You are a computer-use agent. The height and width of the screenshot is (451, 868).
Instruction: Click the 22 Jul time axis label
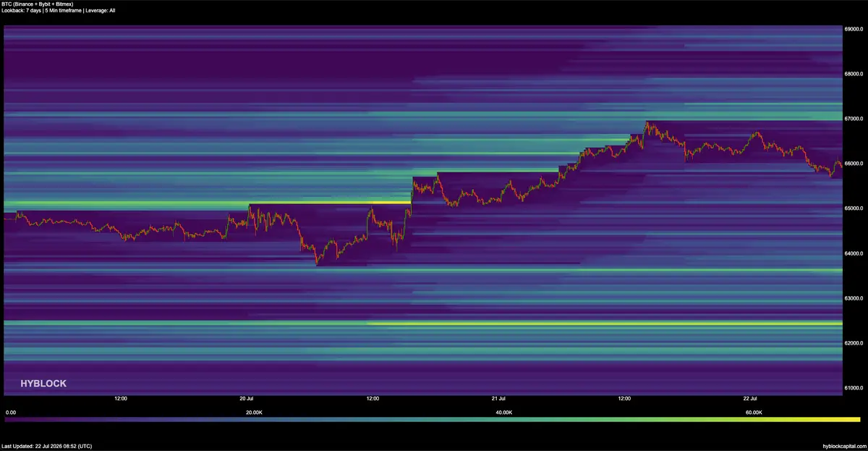point(750,398)
